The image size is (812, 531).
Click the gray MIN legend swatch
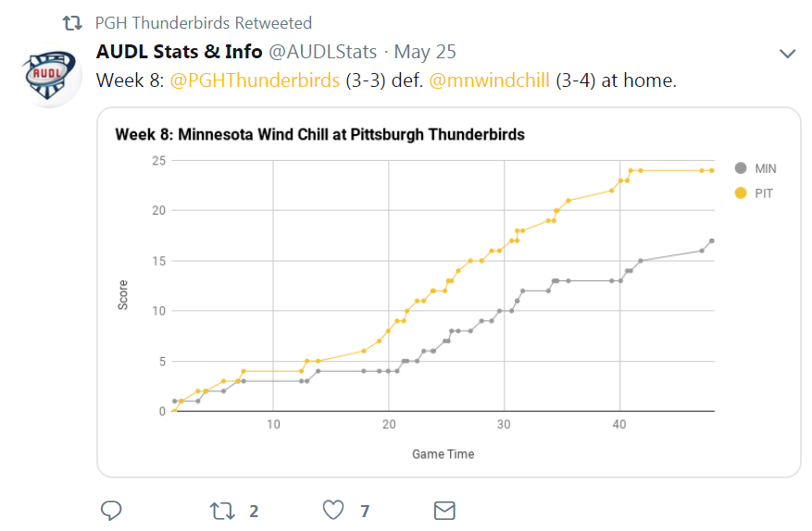pyautogui.click(x=740, y=169)
